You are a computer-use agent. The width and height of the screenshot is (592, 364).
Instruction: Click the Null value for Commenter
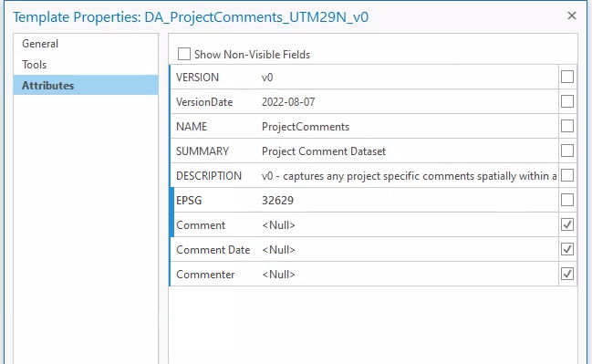tap(278, 274)
